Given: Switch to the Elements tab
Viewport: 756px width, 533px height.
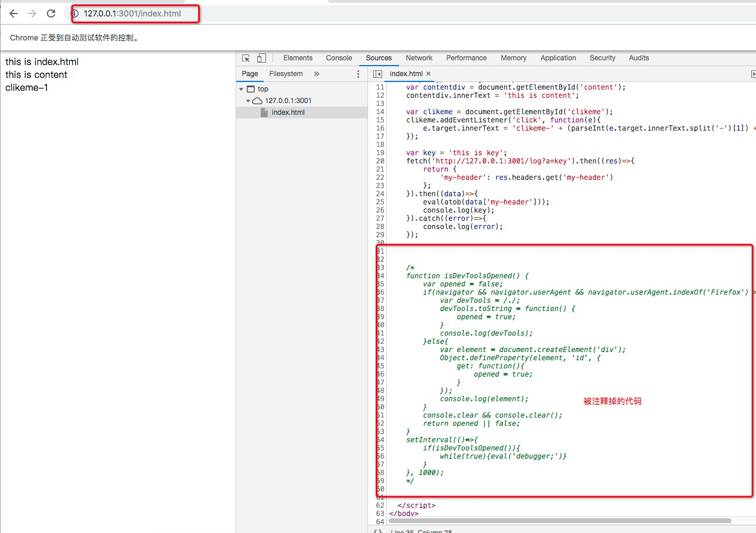Looking at the screenshot, I should pyautogui.click(x=298, y=58).
